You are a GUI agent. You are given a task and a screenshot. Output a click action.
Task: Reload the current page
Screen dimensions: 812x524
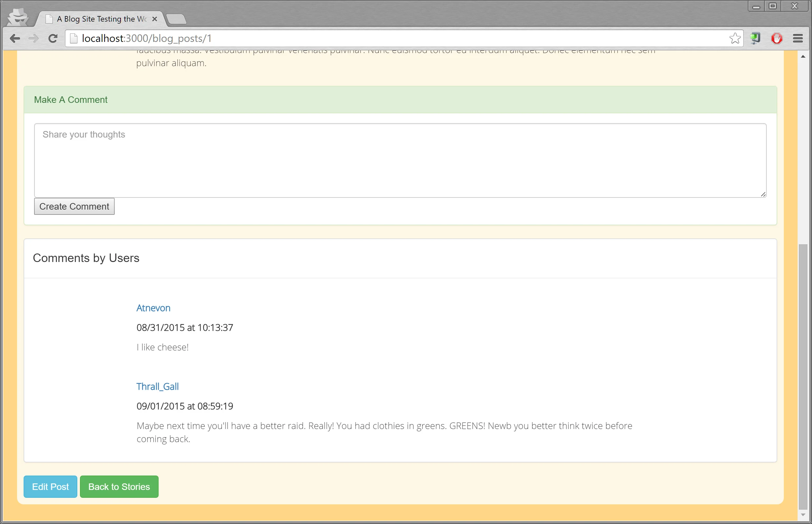(x=53, y=38)
